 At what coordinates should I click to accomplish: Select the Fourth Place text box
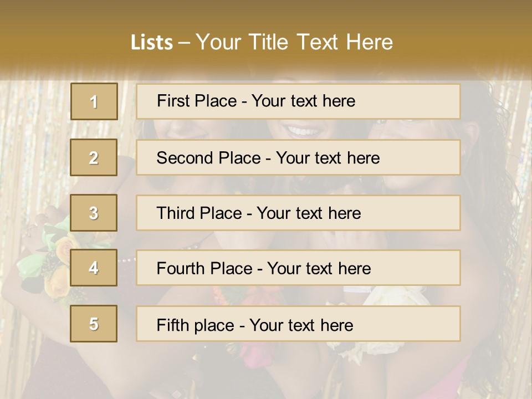pos(298,268)
